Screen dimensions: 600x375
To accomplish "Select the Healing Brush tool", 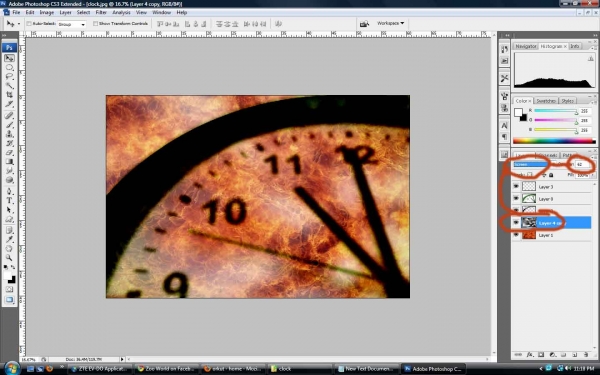I will click(x=9, y=116).
